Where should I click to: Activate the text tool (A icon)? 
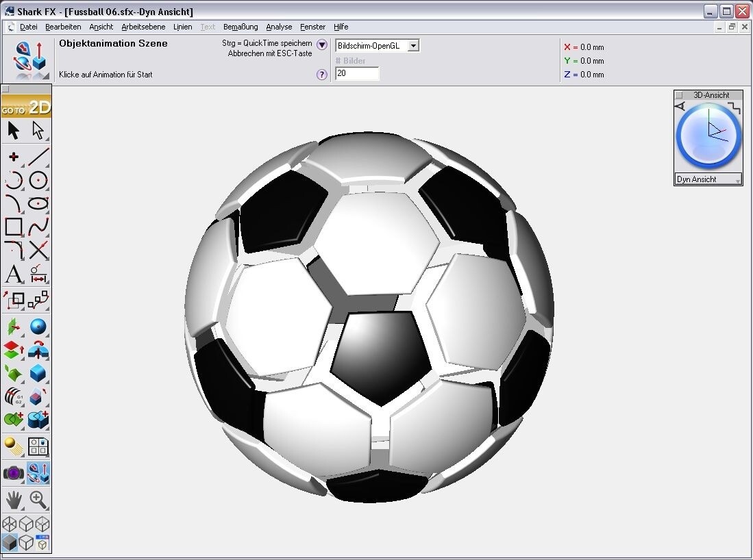pyautogui.click(x=14, y=275)
